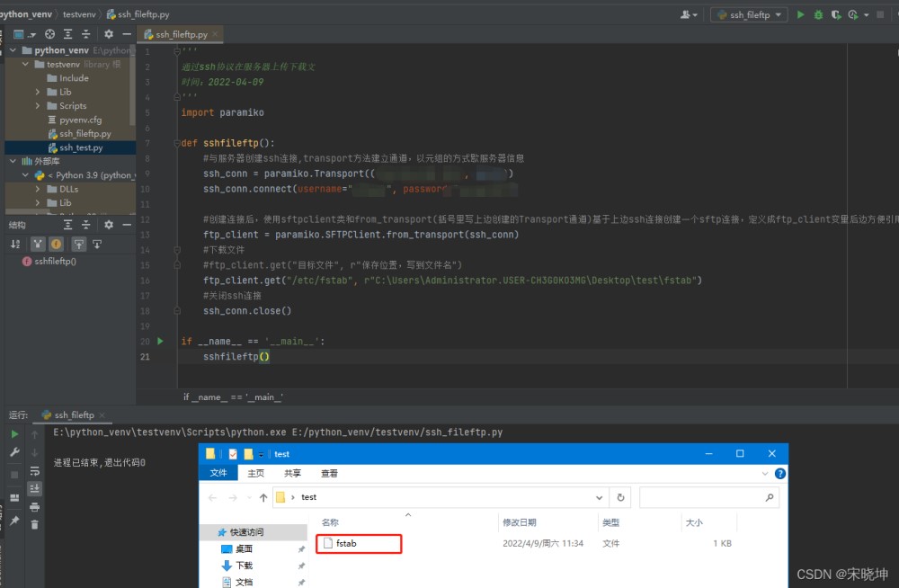Open project panel settings gear
The image size is (899, 588).
(109, 34)
